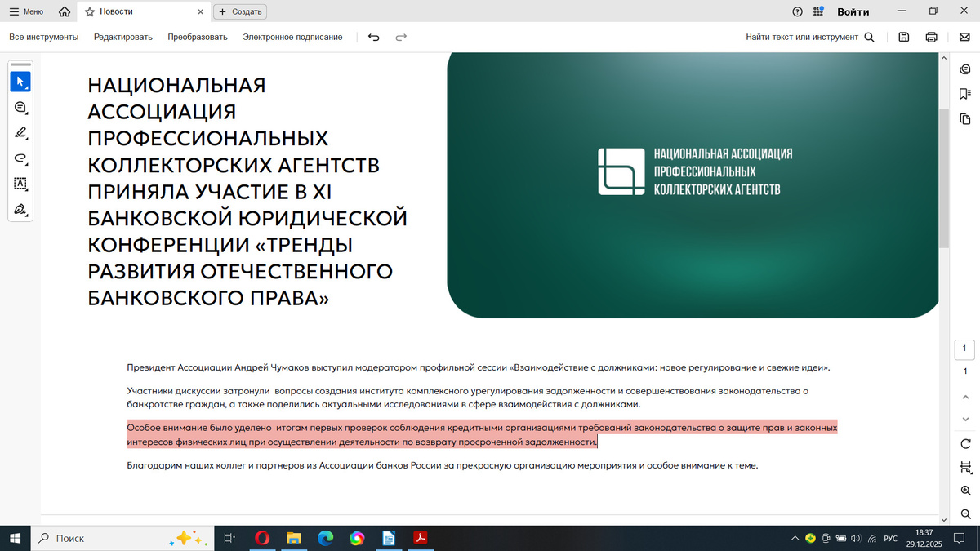Open the comments panel on the right

[x=964, y=71]
